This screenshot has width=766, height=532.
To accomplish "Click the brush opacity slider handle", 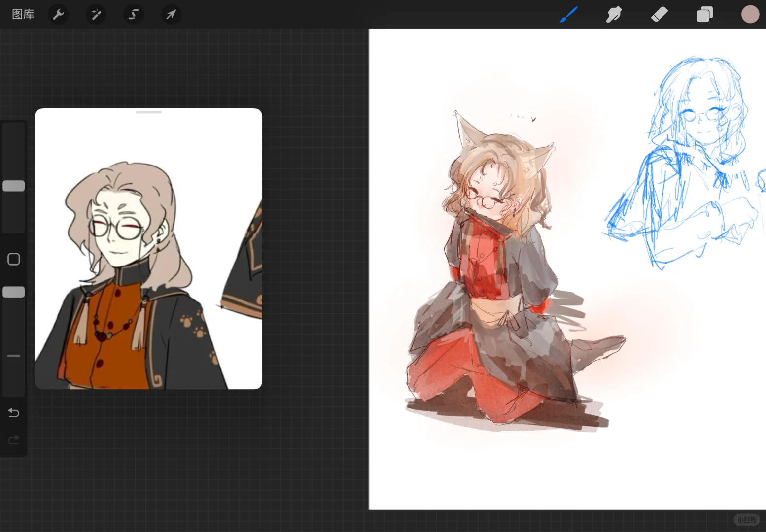I will [14, 292].
